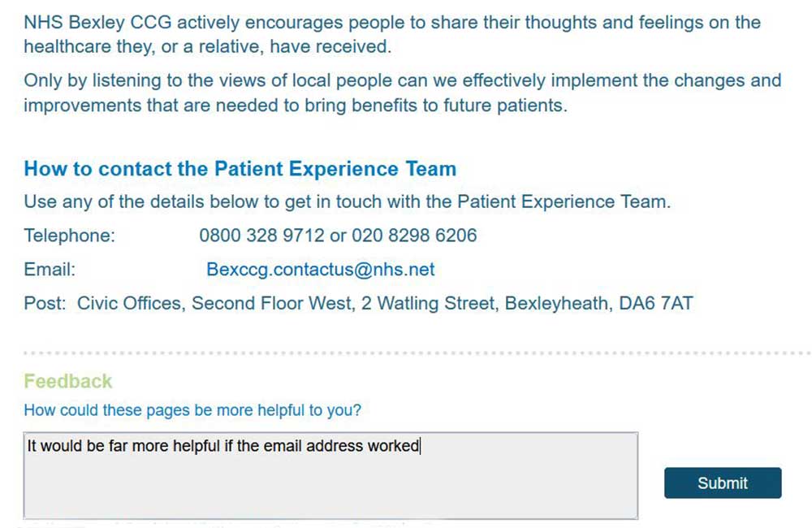Image resolution: width=812 pixels, height=528 pixels.
Task: Click the typed feedback text about email address
Action: 223,446
